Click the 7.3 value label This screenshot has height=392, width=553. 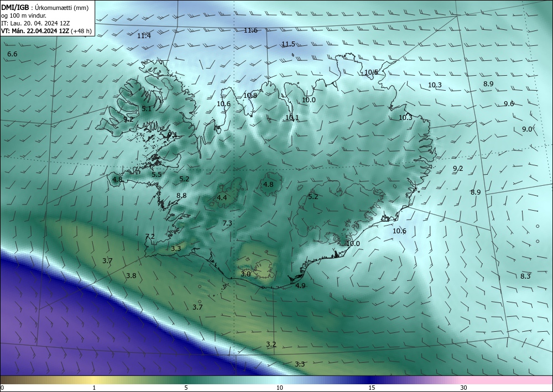(x=227, y=223)
